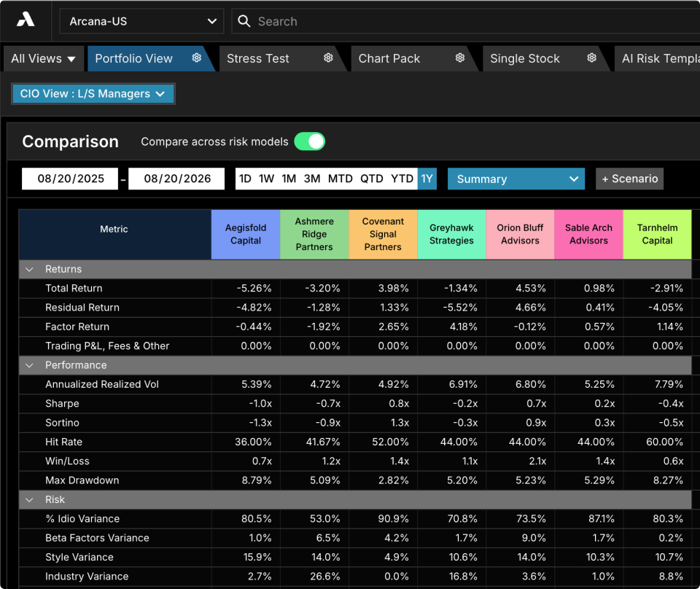Open Portfolio View tab settings gear
This screenshot has height=589, width=700.
point(196,58)
